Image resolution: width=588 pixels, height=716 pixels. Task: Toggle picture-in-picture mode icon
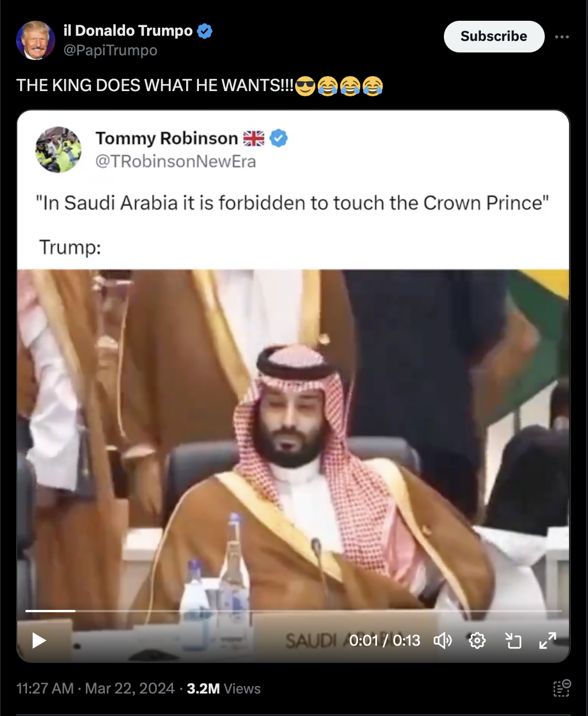pos(512,640)
